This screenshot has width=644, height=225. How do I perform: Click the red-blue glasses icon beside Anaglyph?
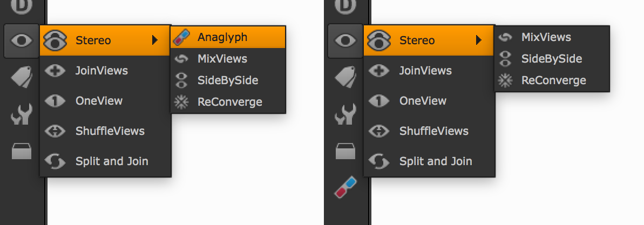[182, 37]
